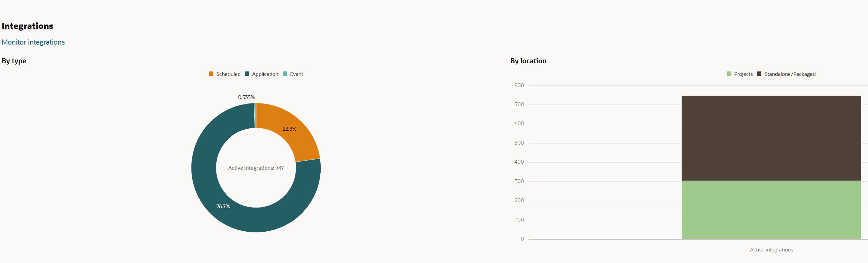Click the Active integrations: 747 center text
The width and height of the screenshot is (868, 263).
coord(256,168)
